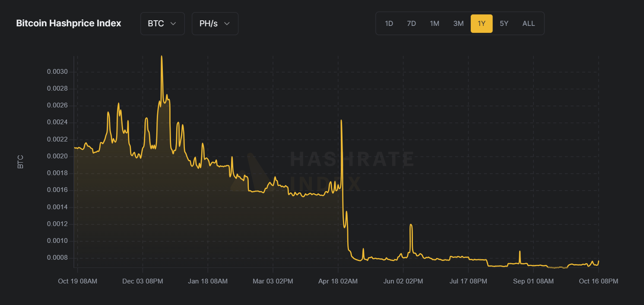Viewport: 644px width, 305px height.
Task: Select the 1M time range
Action: point(435,23)
